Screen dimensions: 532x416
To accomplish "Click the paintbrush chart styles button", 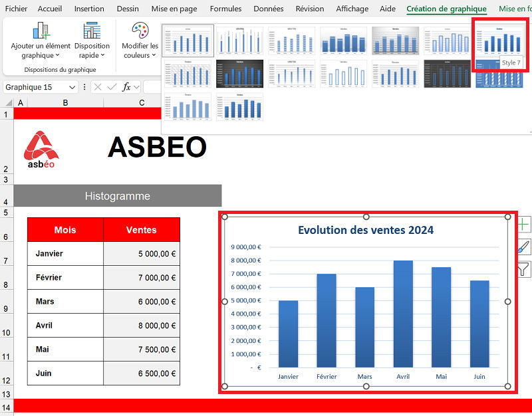I will pyautogui.click(x=523, y=247).
